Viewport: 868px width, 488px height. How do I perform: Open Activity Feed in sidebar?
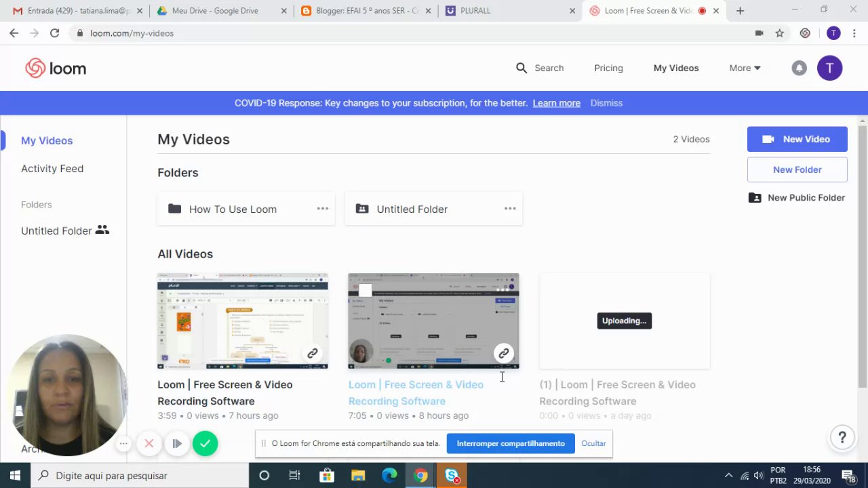[52, 168]
